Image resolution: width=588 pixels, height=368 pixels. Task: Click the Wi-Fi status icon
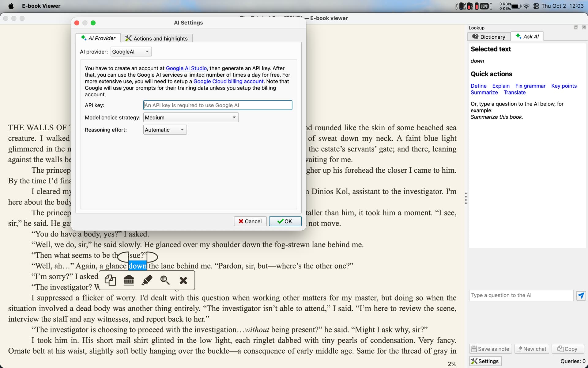pyautogui.click(x=526, y=6)
